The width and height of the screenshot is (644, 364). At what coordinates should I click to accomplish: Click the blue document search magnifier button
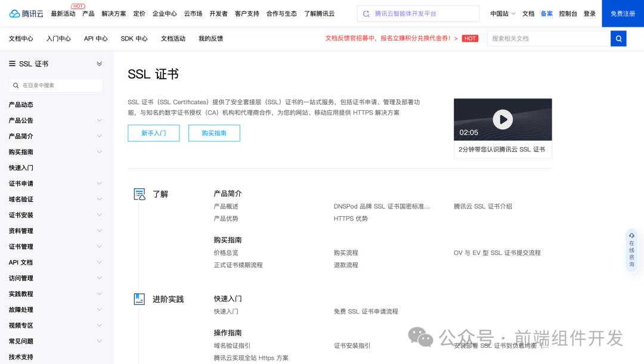618,39
